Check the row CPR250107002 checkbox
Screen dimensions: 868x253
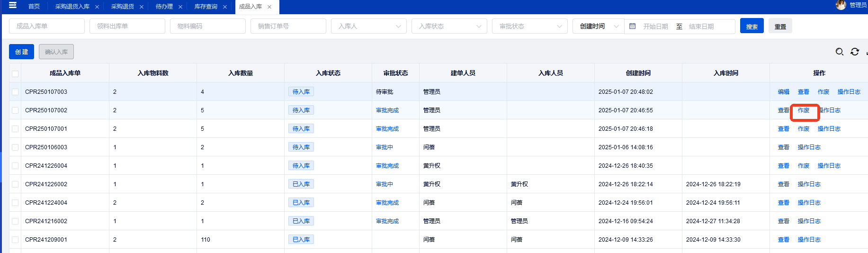[15, 110]
